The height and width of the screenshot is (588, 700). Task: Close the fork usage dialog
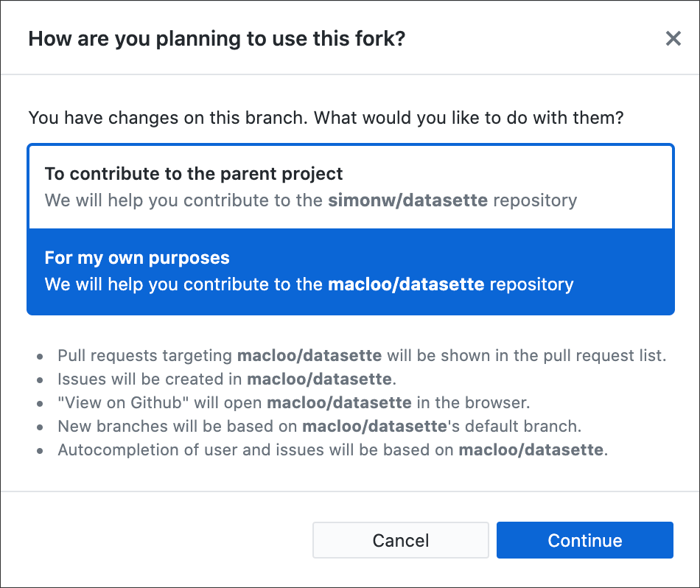pos(673,38)
